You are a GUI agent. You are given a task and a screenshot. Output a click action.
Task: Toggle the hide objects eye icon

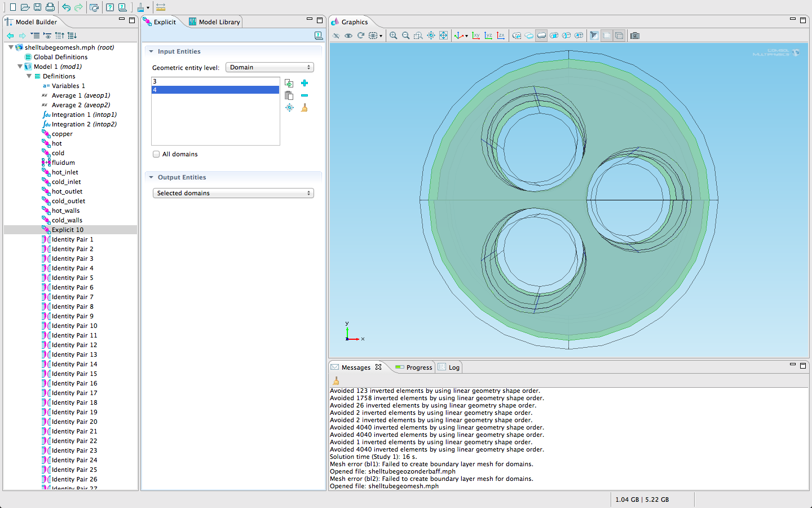(348, 36)
